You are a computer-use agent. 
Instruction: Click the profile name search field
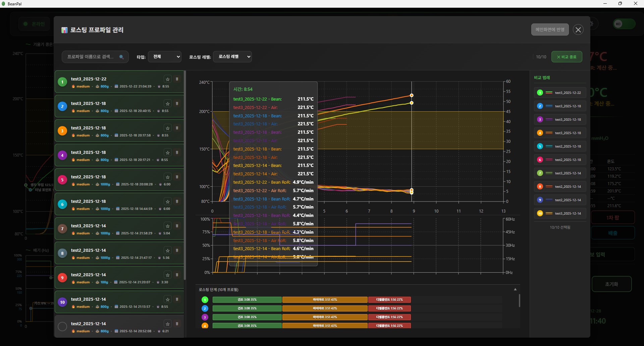pos(91,57)
